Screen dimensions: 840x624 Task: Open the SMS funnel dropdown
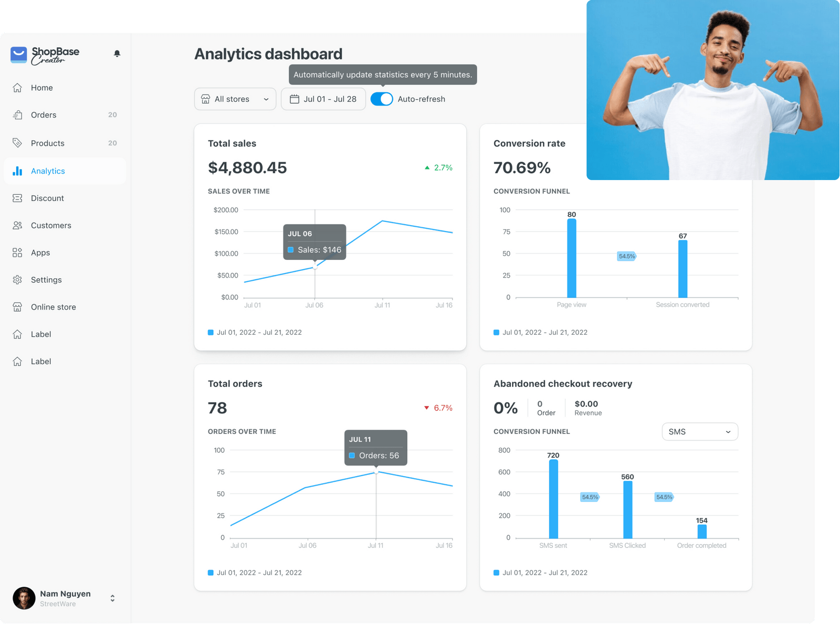pyautogui.click(x=700, y=431)
